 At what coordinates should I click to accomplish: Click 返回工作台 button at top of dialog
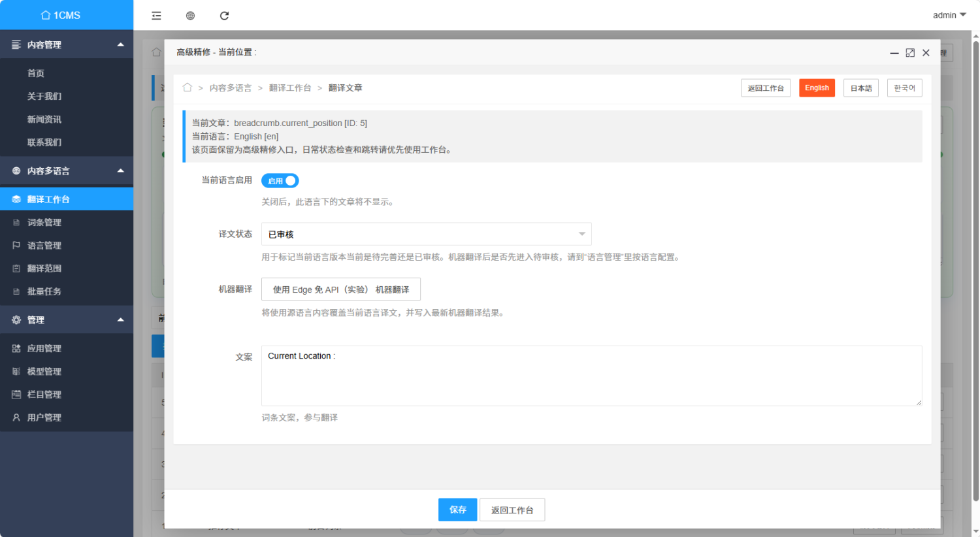[x=766, y=88]
